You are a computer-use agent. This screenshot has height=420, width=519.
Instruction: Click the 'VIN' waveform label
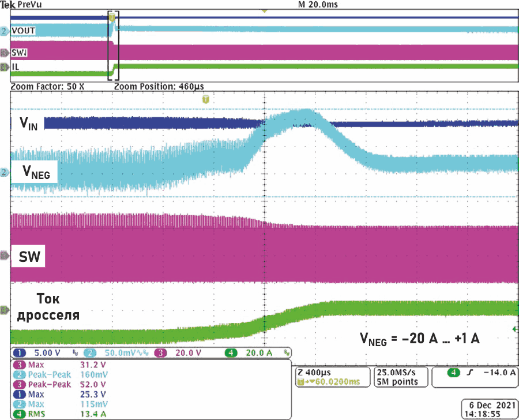click(28, 124)
